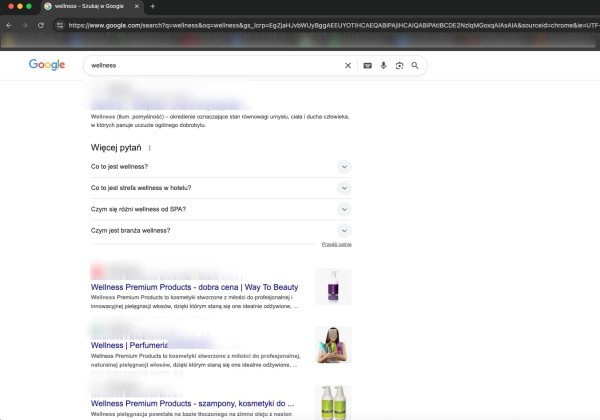The height and width of the screenshot is (420, 600).
Task: Click inside the Google search field
Action: point(210,65)
